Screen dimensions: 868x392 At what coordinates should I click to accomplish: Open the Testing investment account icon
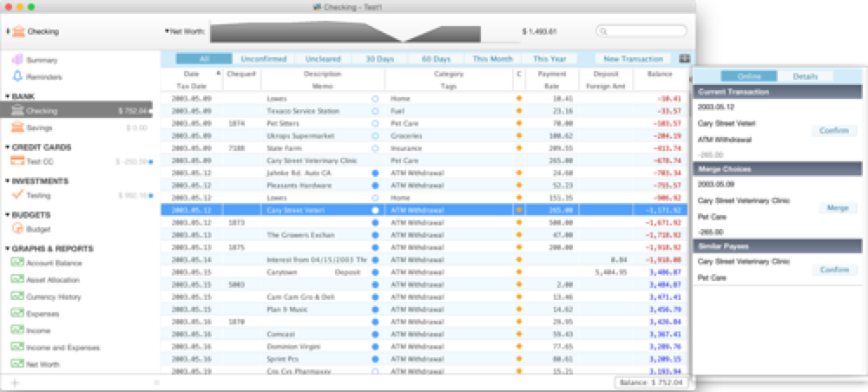pos(17,195)
